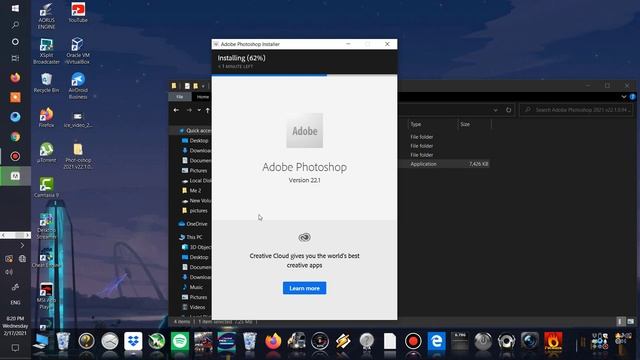Click the active Adobe installer taskbar item
The image size is (640, 360).
pos(15,176)
